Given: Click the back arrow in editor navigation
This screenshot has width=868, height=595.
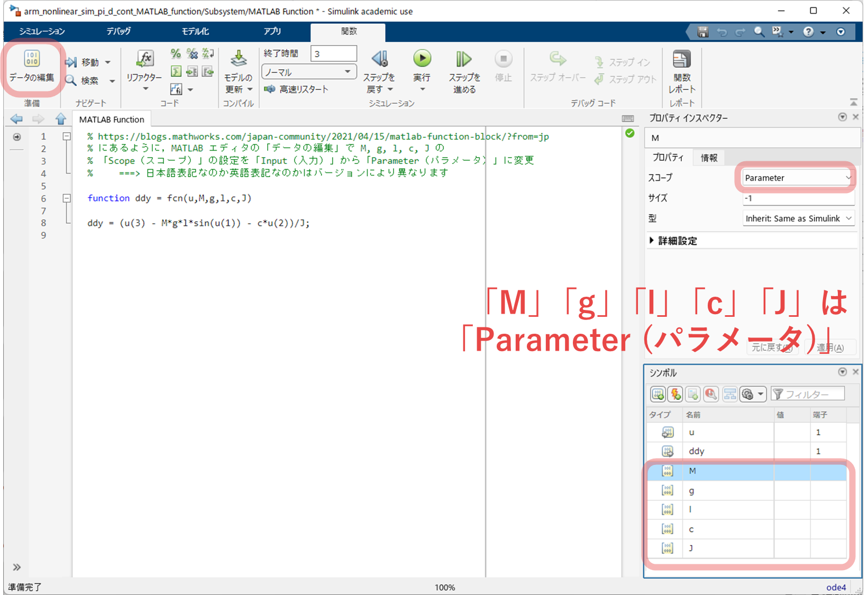Looking at the screenshot, I should [x=16, y=119].
